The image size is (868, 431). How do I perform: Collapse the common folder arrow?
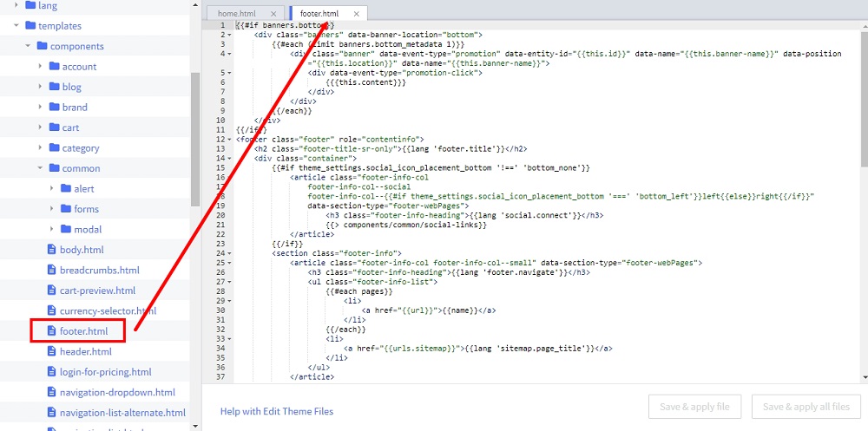(x=40, y=168)
